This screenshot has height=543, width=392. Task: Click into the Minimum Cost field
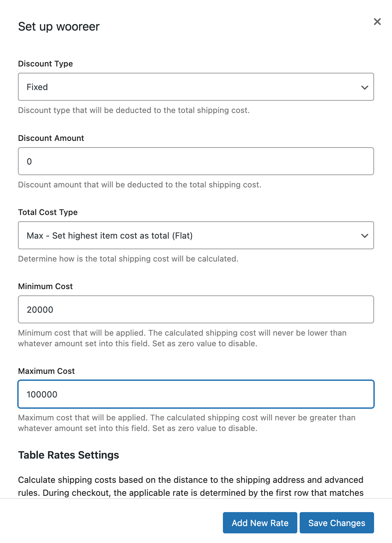(x=196, y=309)
